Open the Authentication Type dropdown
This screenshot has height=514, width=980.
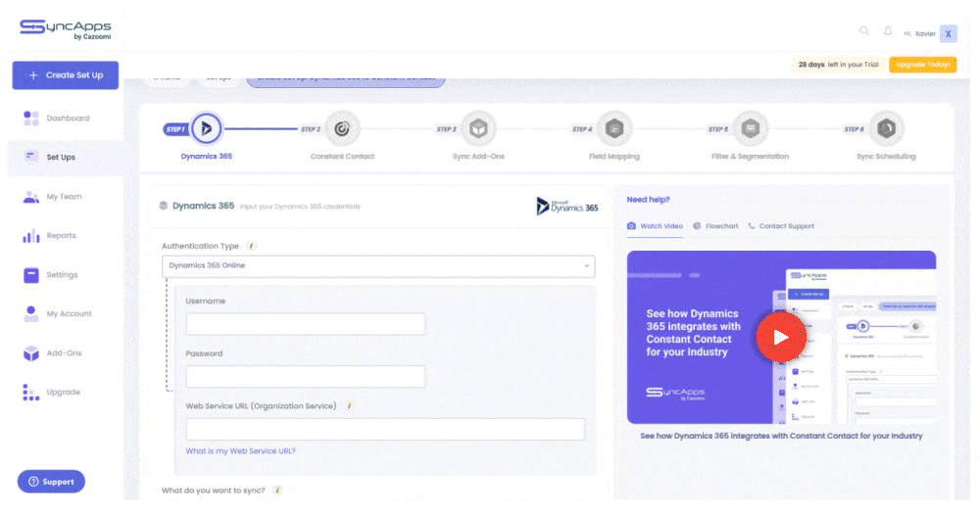point(378,266)
